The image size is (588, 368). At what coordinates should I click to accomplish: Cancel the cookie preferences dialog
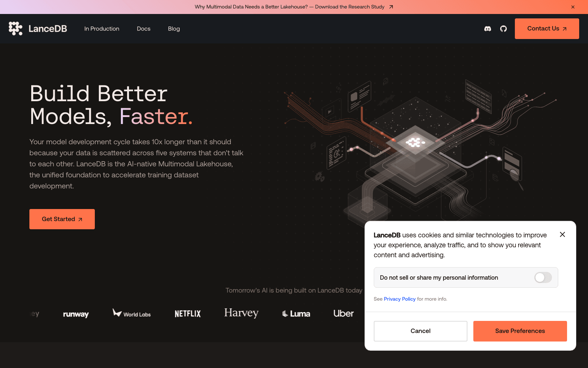pyautogui.click(x=420, y=331)
